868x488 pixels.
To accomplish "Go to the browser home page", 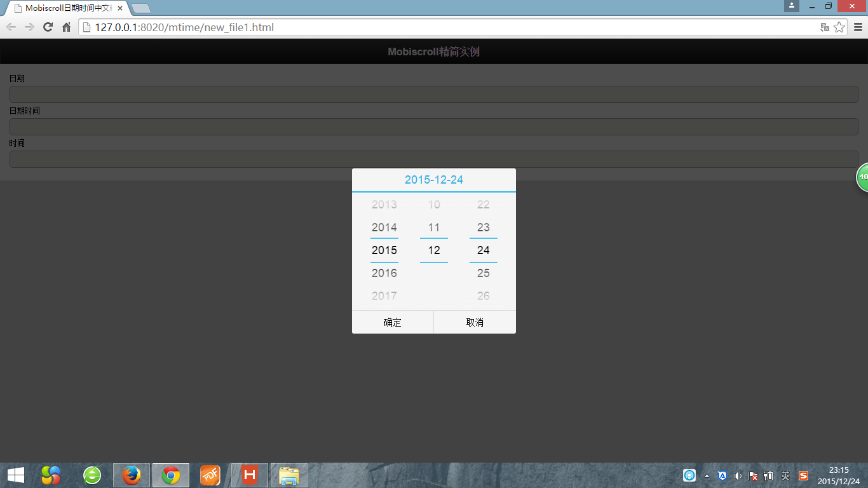I will tap(66, 27).
